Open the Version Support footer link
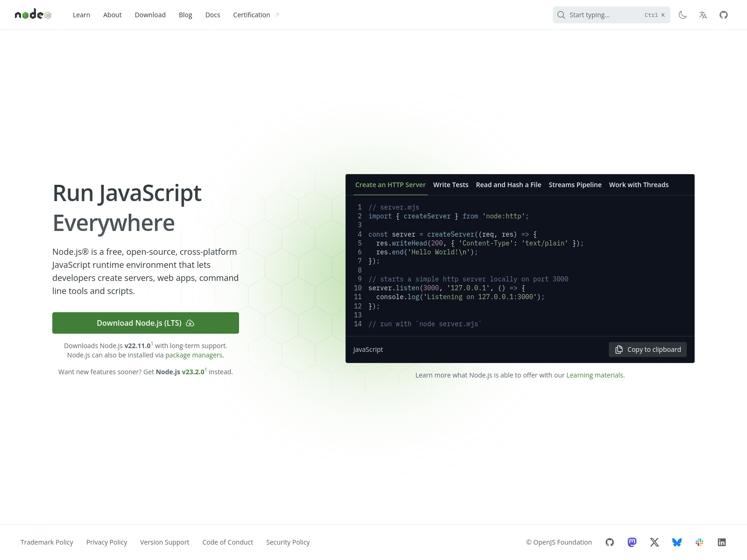This screenshot has width=747, height=560. coord(164,542)
